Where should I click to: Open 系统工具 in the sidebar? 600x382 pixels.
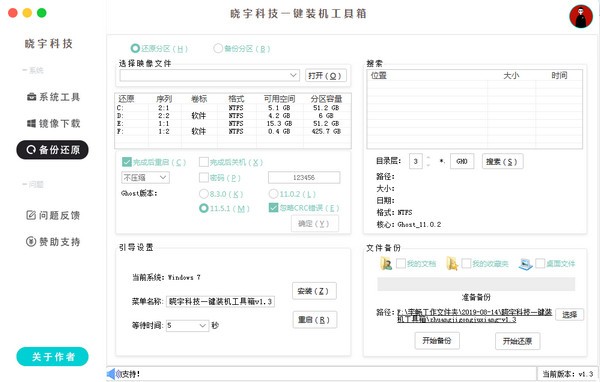pyautogui.click(x=53, y=97)
